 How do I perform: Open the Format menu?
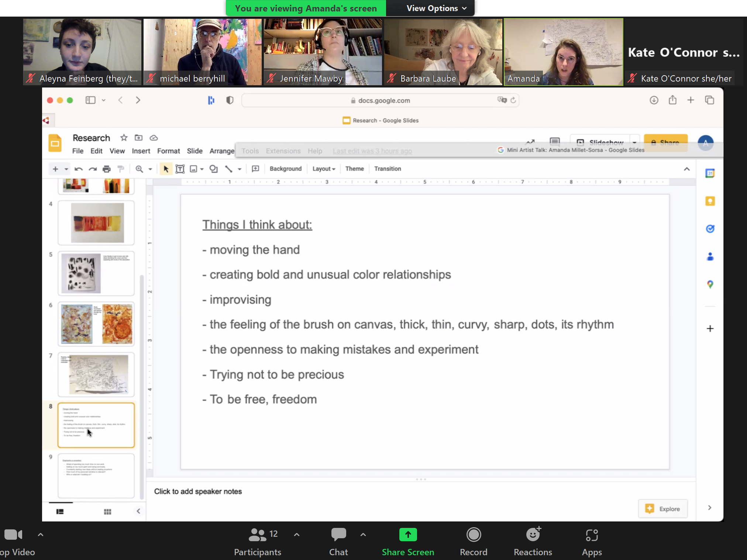click(x=168, y=151)
